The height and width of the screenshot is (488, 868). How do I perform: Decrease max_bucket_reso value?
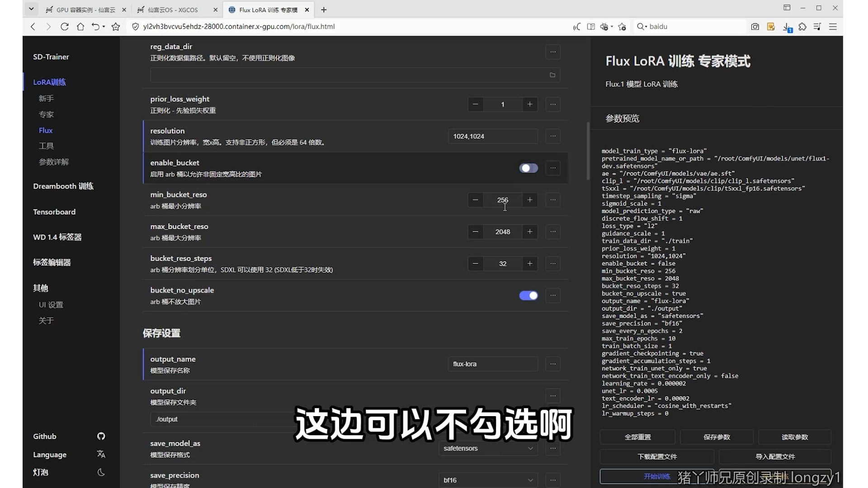pos(475,232)
